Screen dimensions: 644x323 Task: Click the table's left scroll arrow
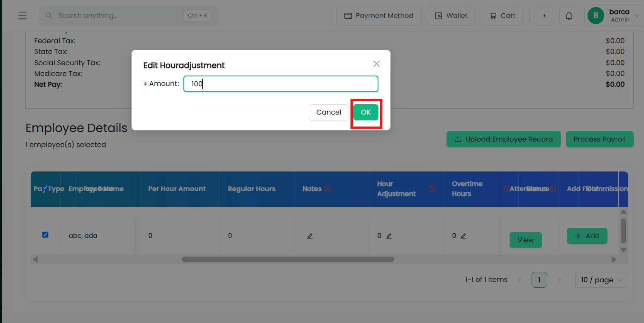tap(35, 259)
